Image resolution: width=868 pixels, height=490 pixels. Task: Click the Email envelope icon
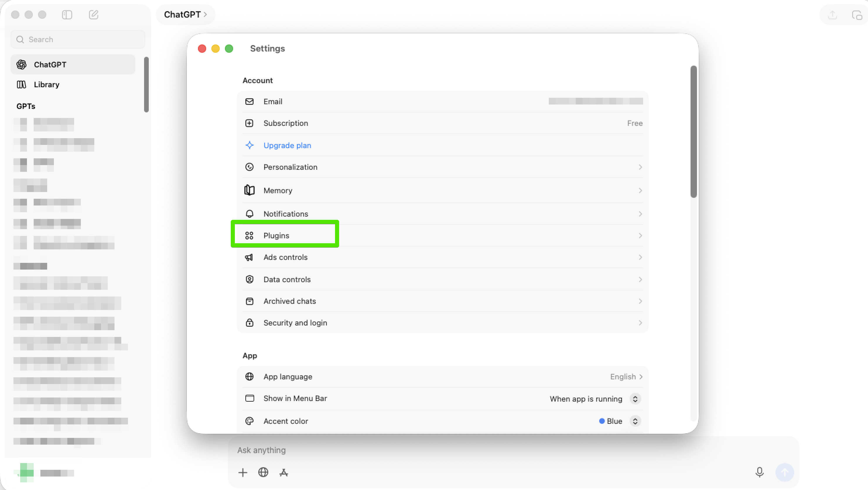[x=249, y=101]
